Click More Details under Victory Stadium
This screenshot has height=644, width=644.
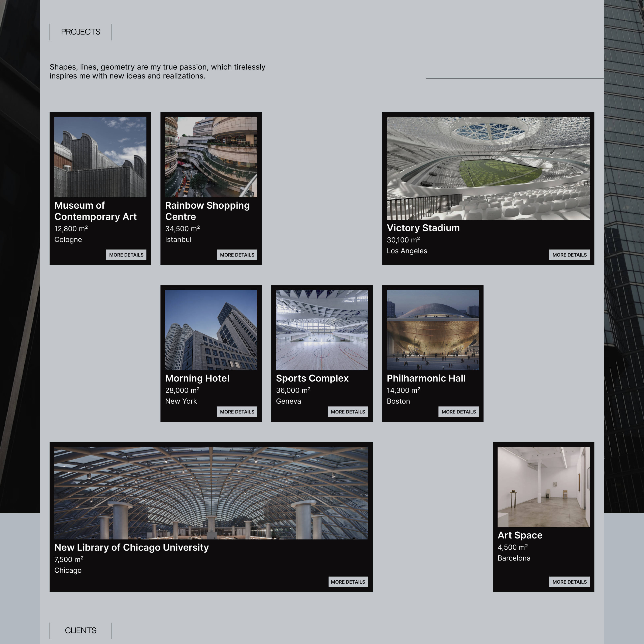tap(569, 255)
